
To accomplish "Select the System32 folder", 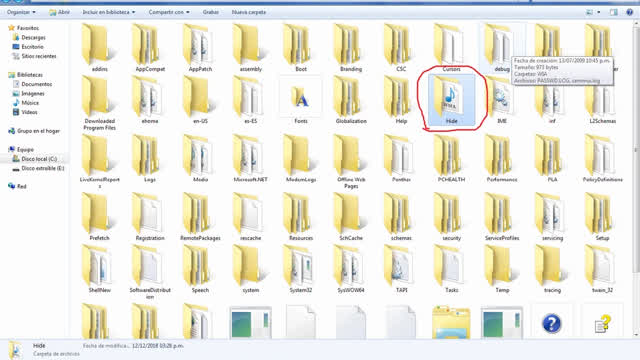I will point(301,269).
